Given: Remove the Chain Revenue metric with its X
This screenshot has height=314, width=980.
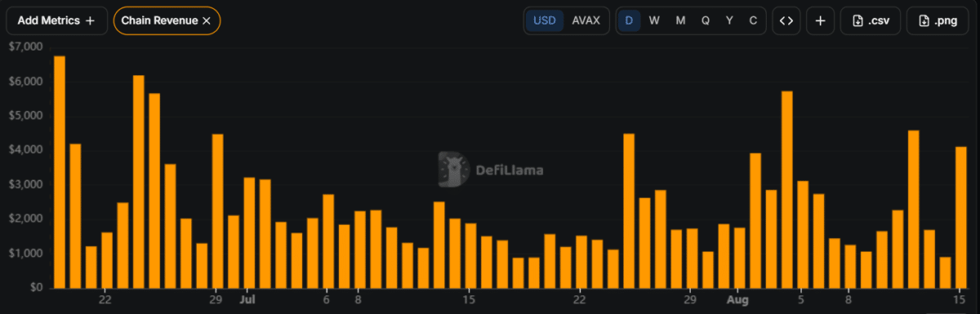Looking at the screenshot, I should click(207, 20).
